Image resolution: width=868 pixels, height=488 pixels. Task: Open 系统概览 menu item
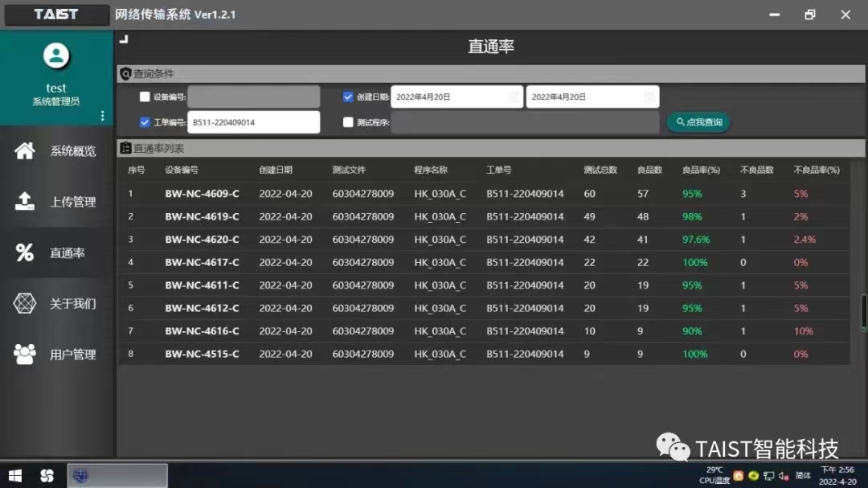56,150
